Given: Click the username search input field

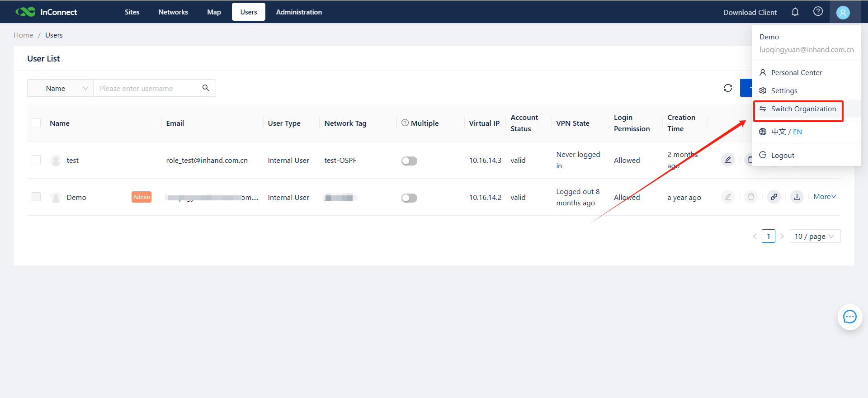Looking at the screenshot, I should [x=147, y=88].
